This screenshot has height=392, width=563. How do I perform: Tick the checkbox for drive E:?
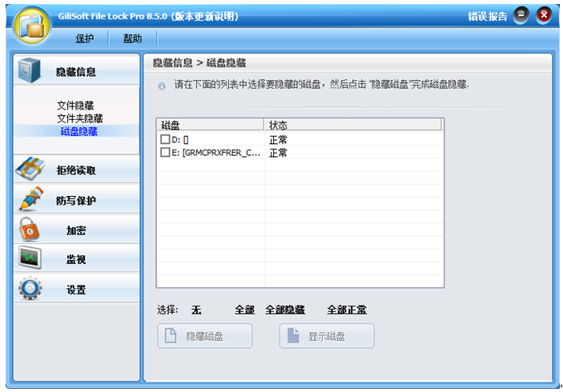point(165,153)
